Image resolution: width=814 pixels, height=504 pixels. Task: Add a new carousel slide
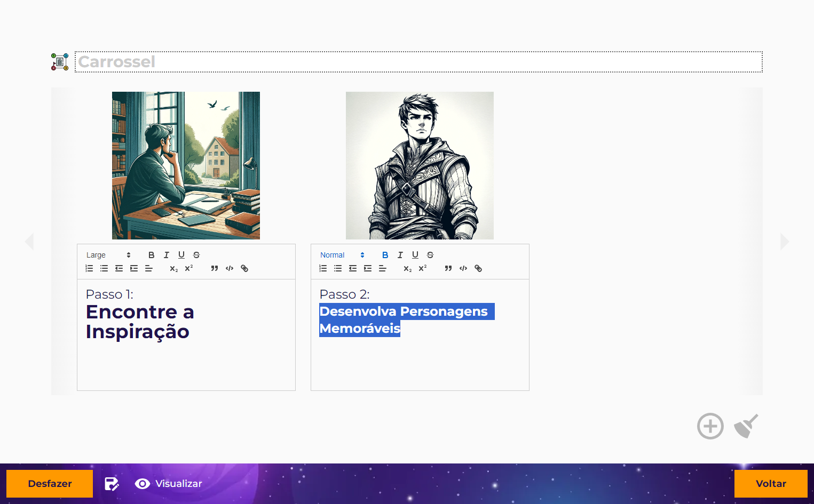click(710, 426)
